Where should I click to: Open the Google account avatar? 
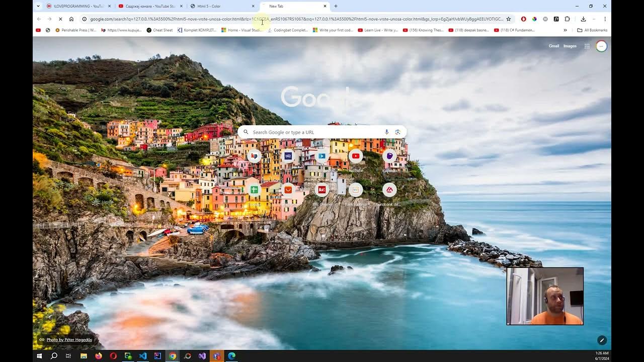601,46
